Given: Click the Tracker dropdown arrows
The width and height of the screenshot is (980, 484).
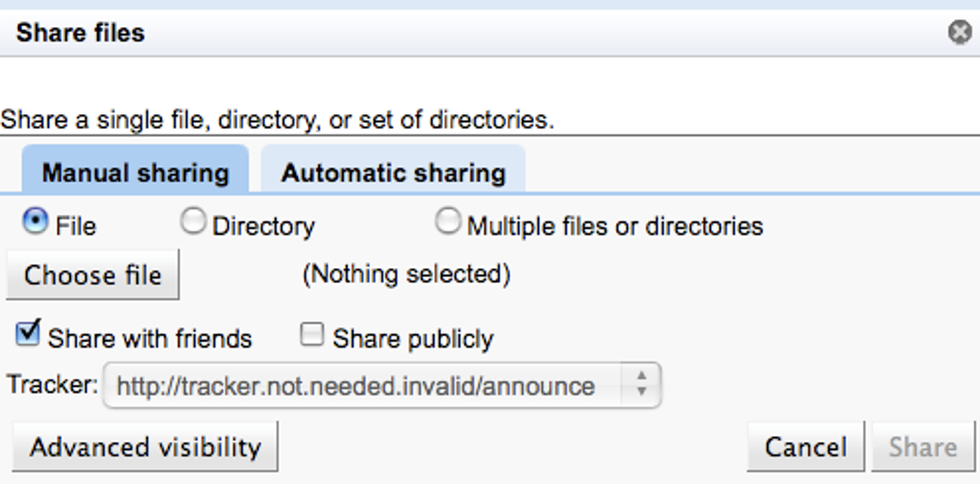Looking at the screenshot, I should pos(641,386).
